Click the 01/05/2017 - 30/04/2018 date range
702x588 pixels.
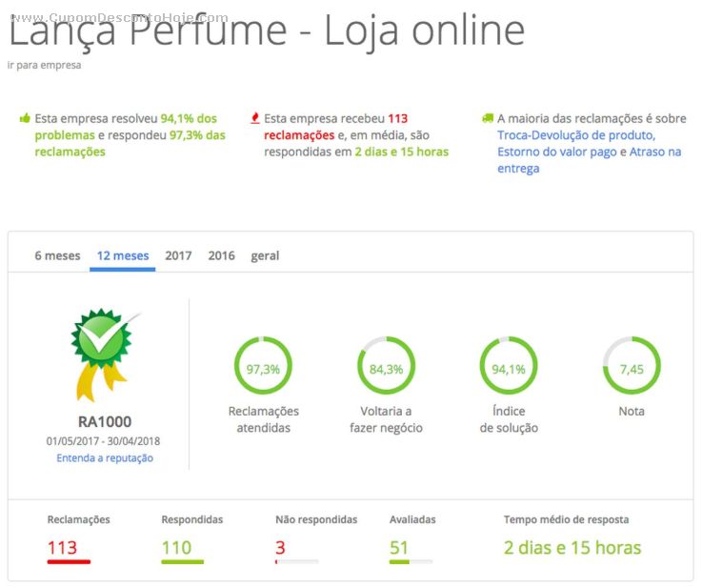pyautogui.click(x=104, y=441)
